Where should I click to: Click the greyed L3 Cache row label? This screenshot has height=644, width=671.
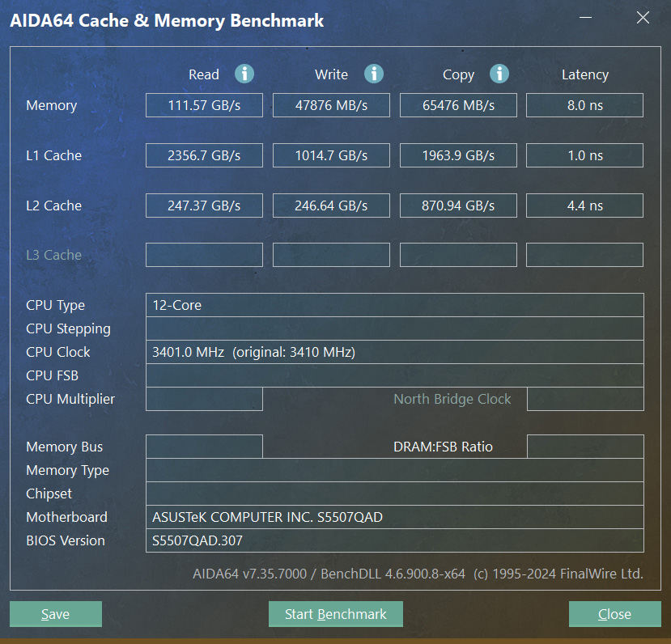coord(54,255)
